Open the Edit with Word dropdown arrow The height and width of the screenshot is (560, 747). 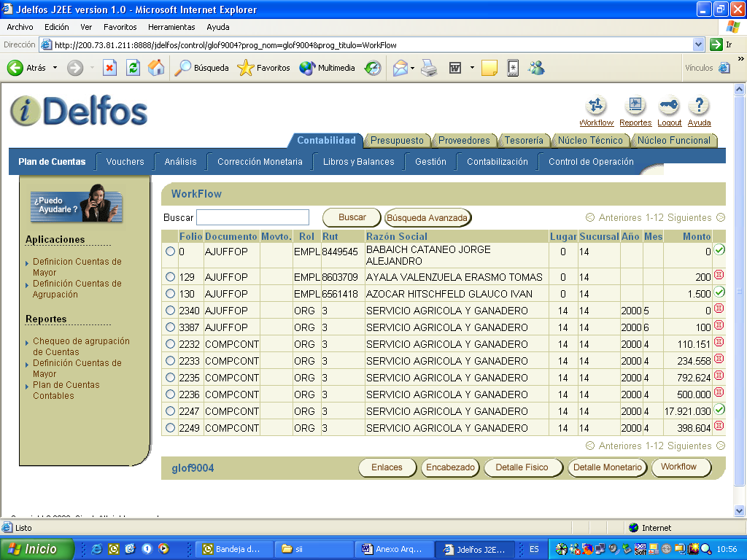pos(472,68)
